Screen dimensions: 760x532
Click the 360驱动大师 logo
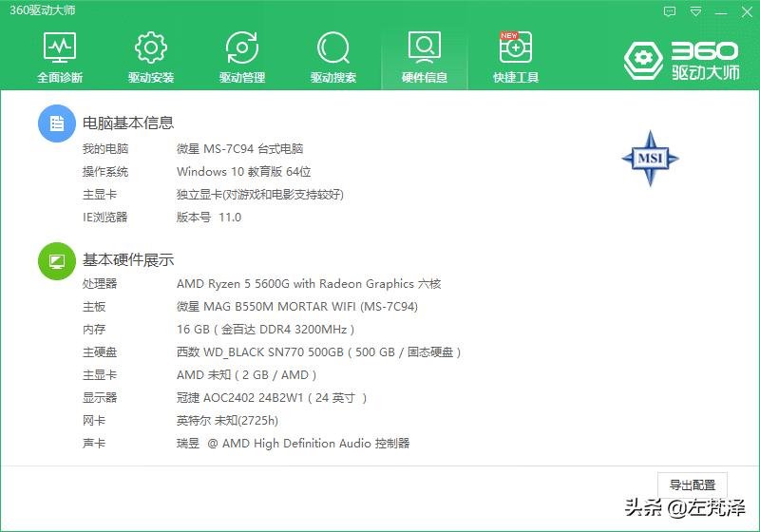coord(681,61)
